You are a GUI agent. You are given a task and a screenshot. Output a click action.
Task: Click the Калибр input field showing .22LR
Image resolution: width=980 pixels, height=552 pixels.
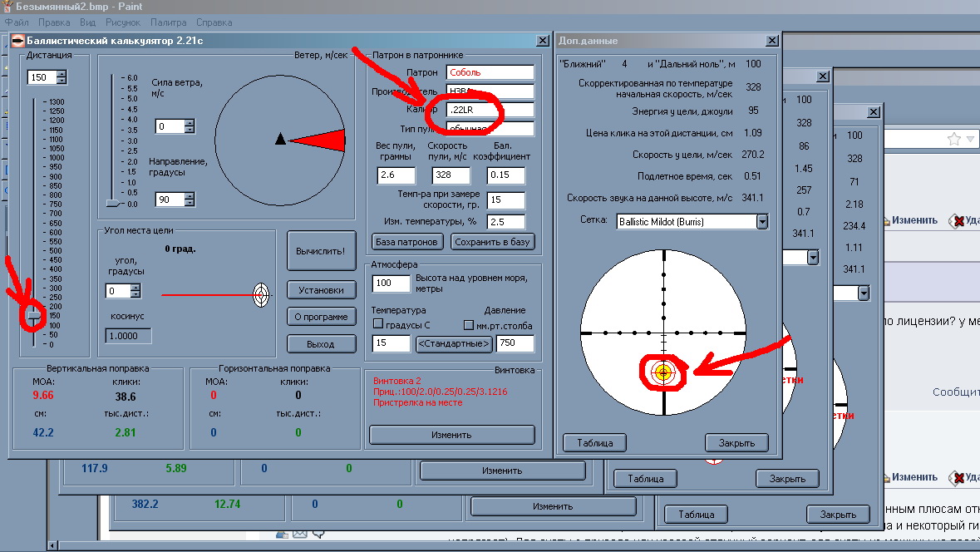point(490,110)
